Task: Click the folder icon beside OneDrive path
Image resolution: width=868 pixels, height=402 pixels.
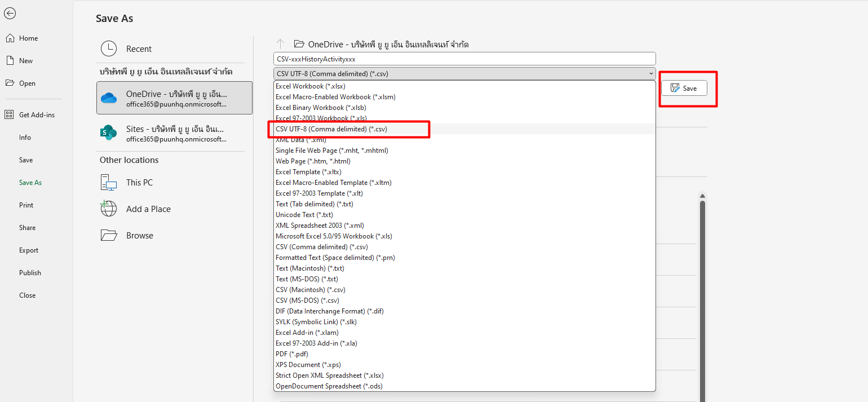Action: click(x=299, y=44)
